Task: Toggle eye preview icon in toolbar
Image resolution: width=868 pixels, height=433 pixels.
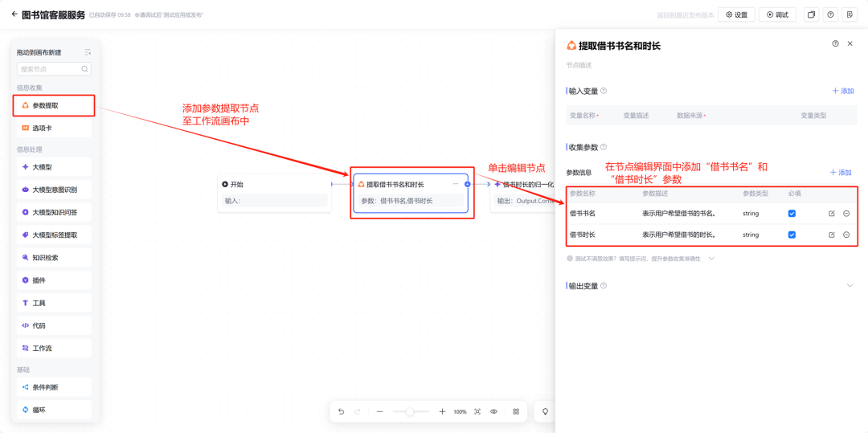Action: point(493,411)
